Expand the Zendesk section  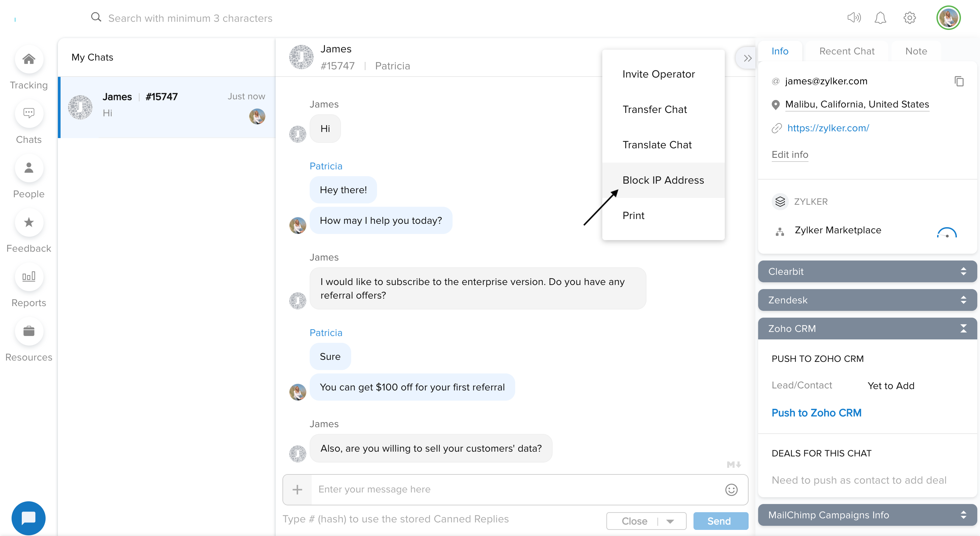(963, 300)
